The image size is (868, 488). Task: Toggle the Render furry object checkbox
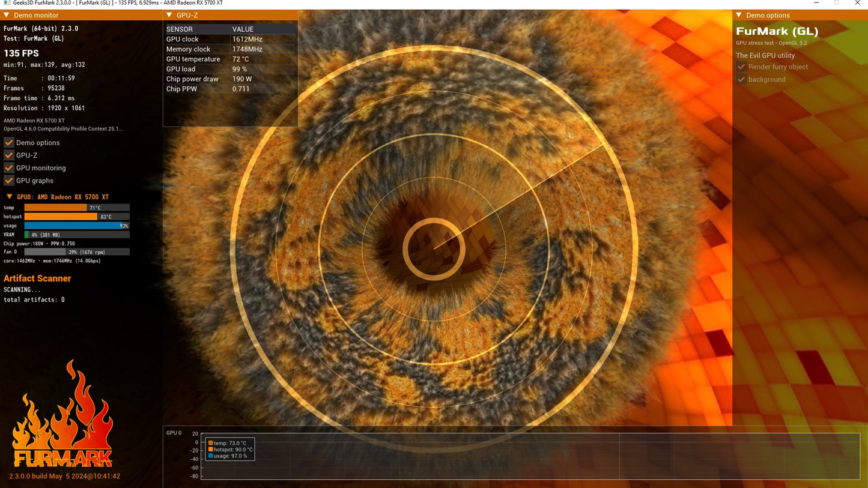(741, 67)
